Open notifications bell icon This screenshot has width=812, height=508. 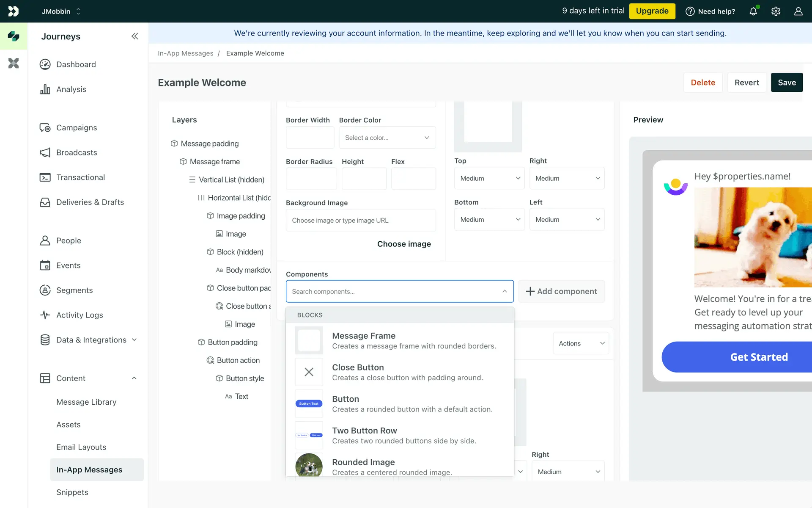pyautogui.click(x=753, y=11)
